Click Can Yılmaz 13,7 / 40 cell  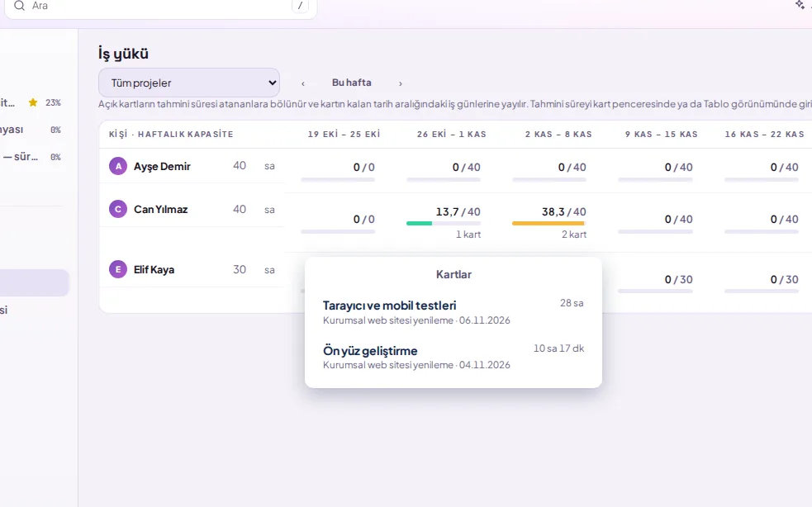(x=444, y=222)
